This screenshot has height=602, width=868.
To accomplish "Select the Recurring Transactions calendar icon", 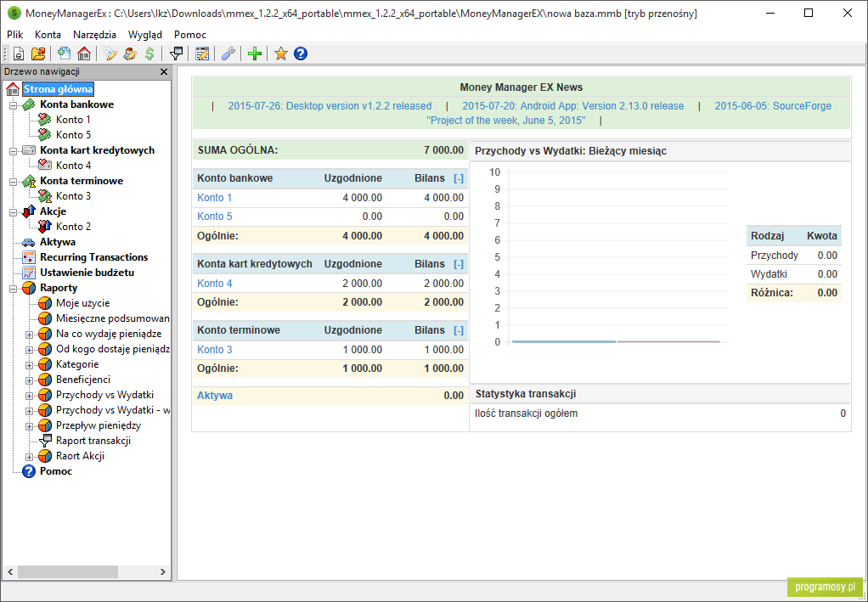I will click(x=28, y=257).
